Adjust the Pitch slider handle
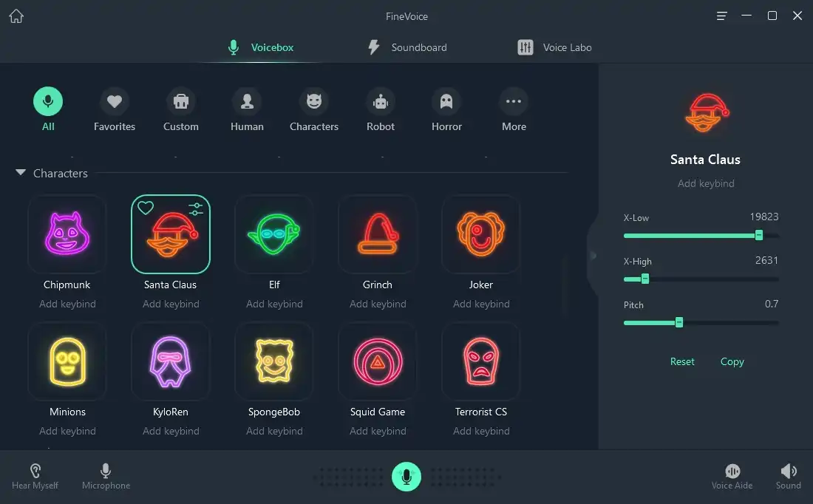 tap(678, 322)
